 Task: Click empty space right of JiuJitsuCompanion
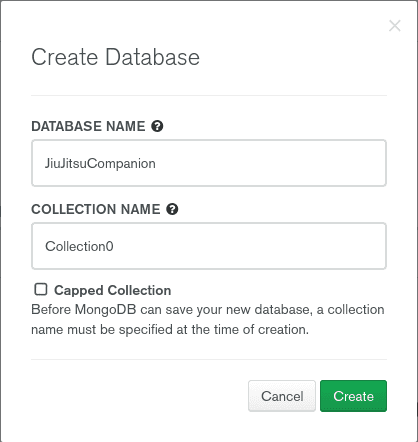click(270, 163)
